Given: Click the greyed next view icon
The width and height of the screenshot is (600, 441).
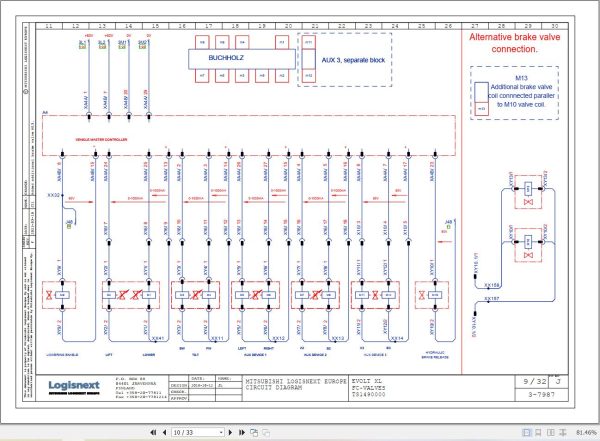Looking at the screenshot, I should click(266, 433).
